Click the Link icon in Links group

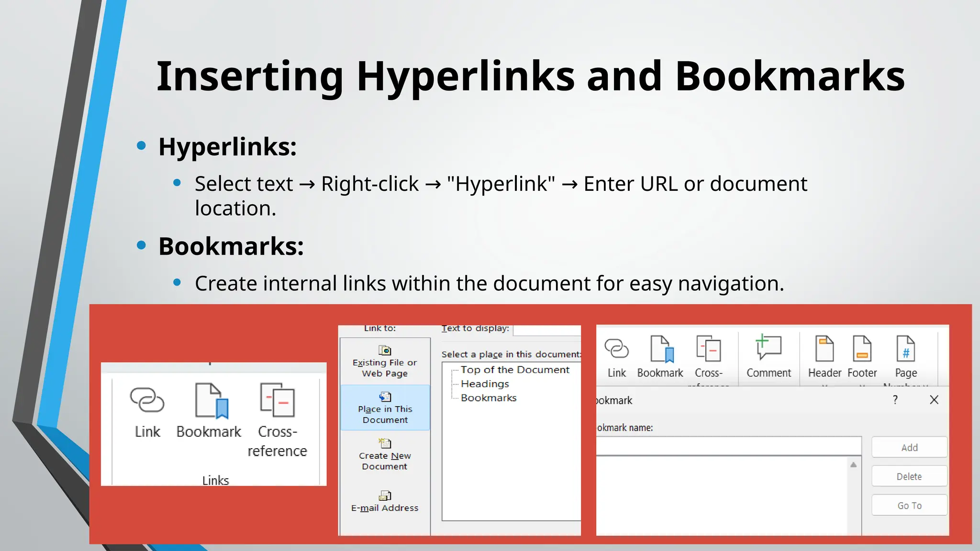[x=147, y=401]
